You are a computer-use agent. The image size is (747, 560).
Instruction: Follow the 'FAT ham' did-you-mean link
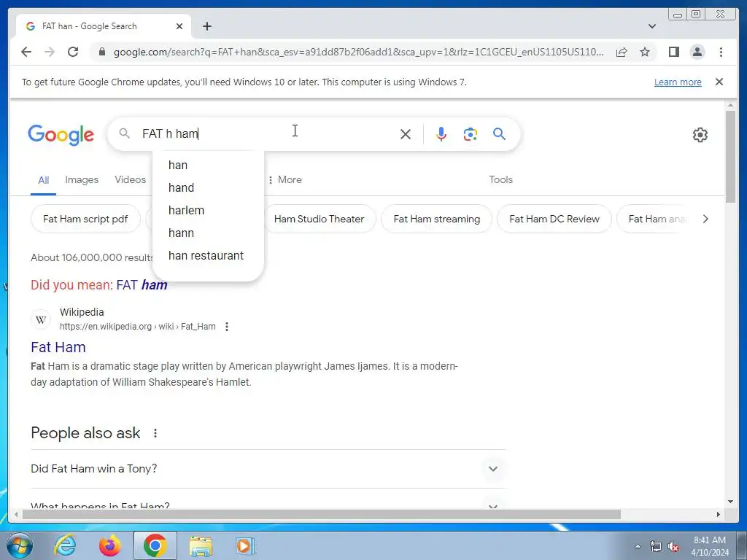[x=142, y=285]
